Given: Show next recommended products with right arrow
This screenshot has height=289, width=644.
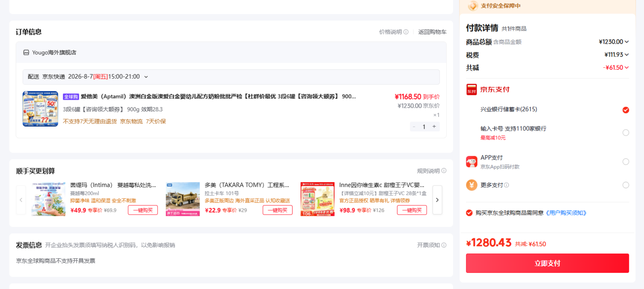Looking at the screenshot, I should 437,200.
